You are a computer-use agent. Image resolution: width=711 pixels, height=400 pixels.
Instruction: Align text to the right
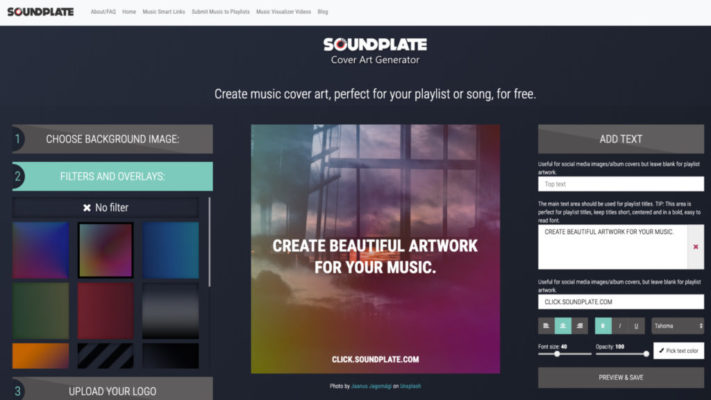(x=580, y=326)
